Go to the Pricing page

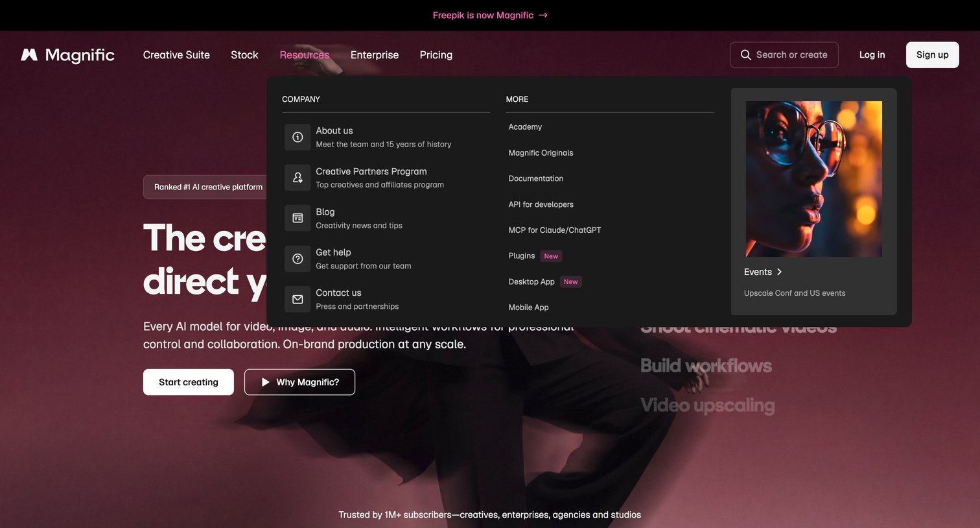click(436, 55)
